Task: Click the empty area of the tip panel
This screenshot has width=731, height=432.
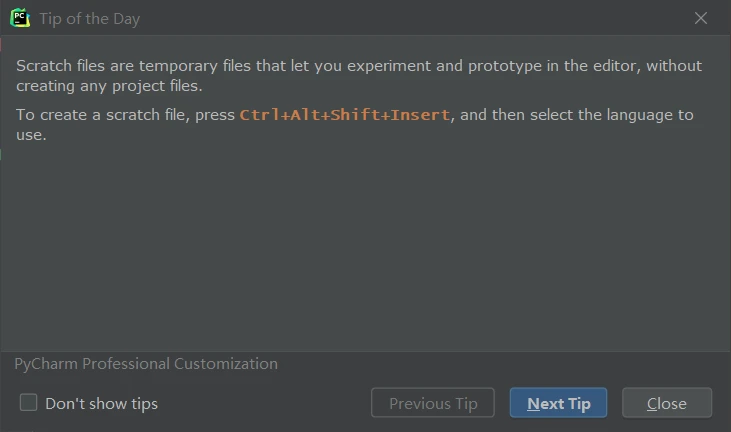Action: (365, 250)
